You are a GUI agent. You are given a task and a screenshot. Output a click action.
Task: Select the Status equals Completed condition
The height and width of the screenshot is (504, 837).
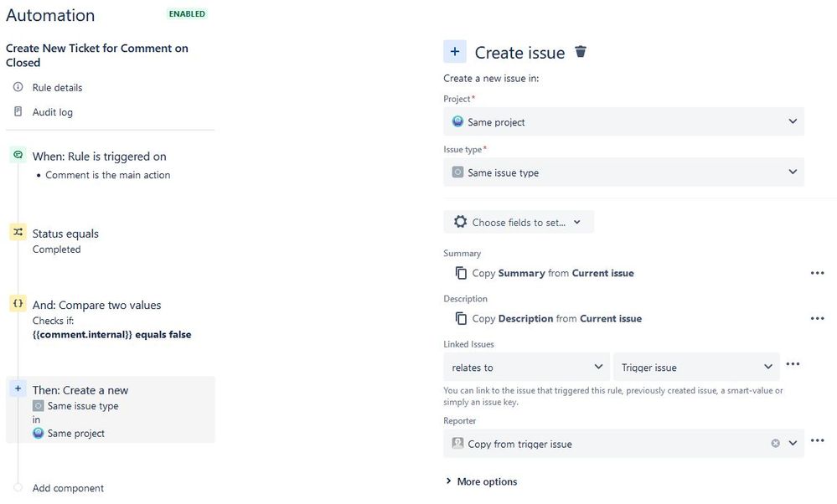[65, 241]
